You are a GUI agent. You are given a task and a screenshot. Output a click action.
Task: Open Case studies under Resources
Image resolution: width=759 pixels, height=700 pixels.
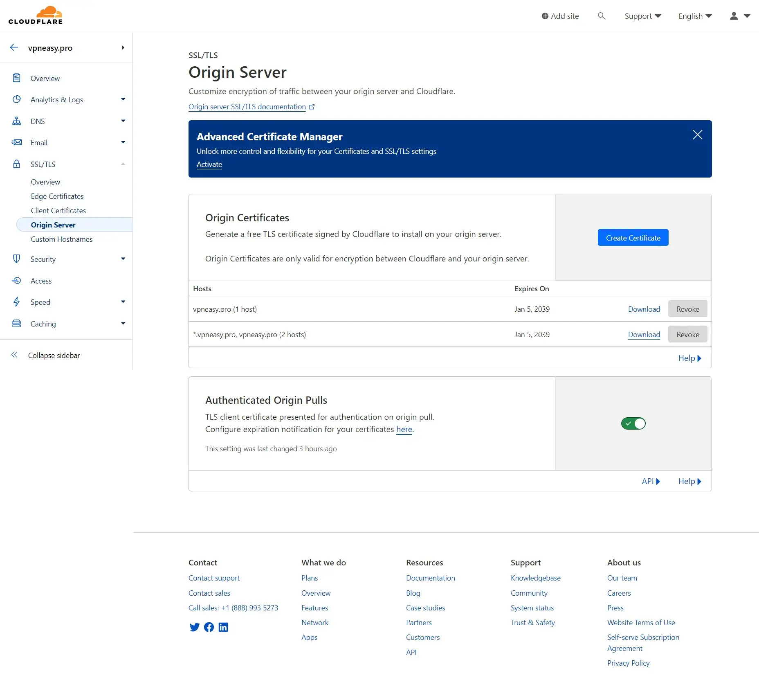pyautogui.click(x=426, y=608)
